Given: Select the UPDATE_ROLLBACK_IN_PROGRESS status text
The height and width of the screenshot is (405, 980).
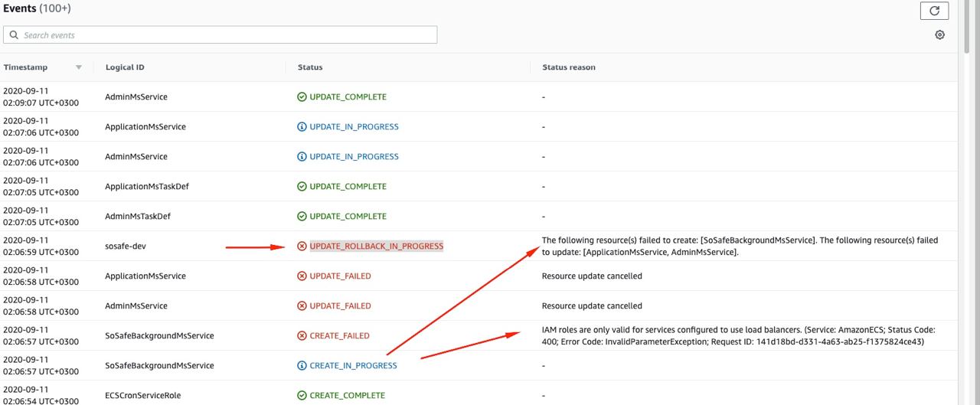Looking at the screenshot, I should coord(376,247).
